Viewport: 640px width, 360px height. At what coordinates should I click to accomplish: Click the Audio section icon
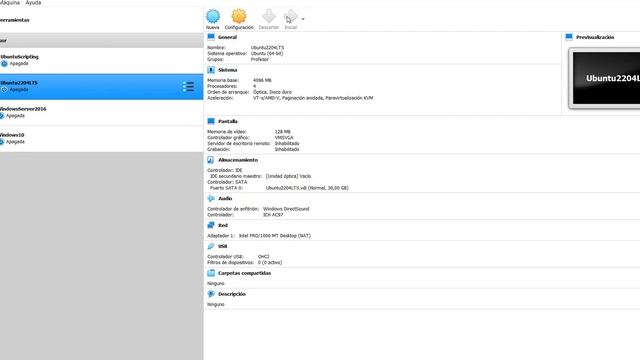[x=211, y=198]
